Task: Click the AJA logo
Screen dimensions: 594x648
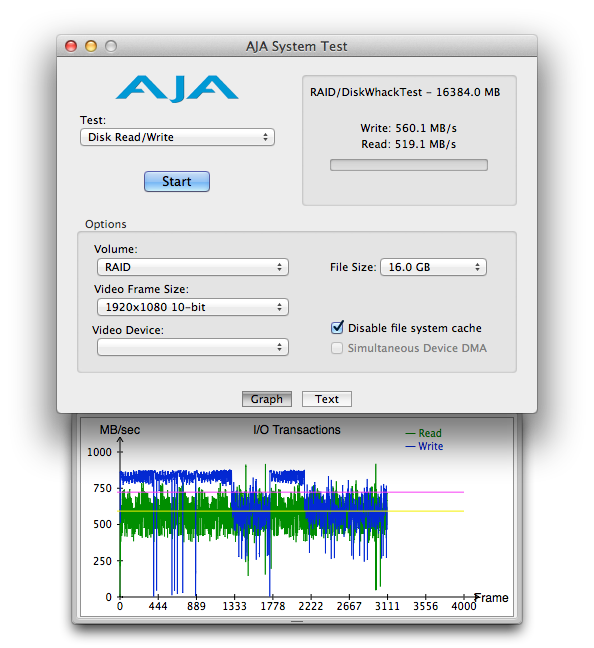Action: [177, 88]
